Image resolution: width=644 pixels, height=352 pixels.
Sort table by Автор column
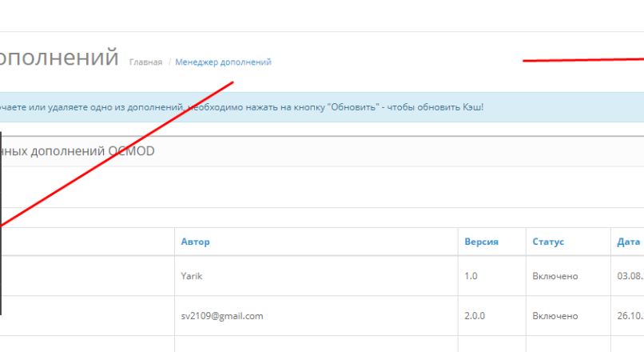pos(195,242)
